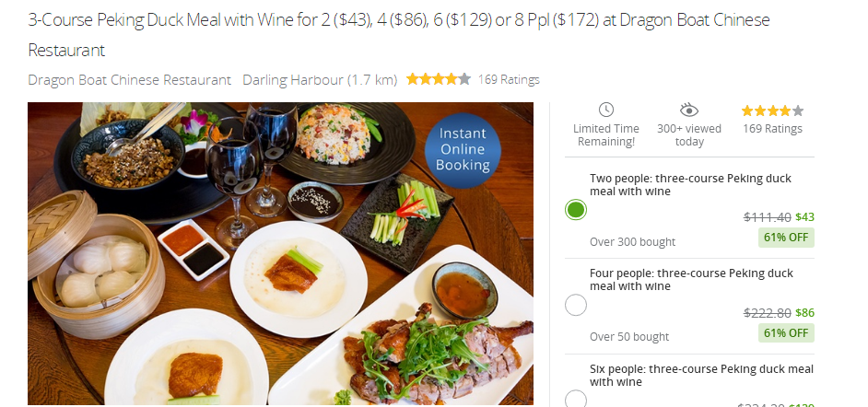Click the star rating in the right panel
Viewport: 868px width, 407px height.
coord(772,111)
